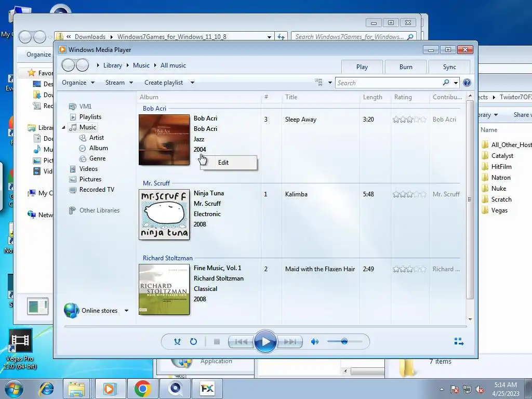Open the Stream menu
This screenshot has width=532, height=399.
[119, 83]
